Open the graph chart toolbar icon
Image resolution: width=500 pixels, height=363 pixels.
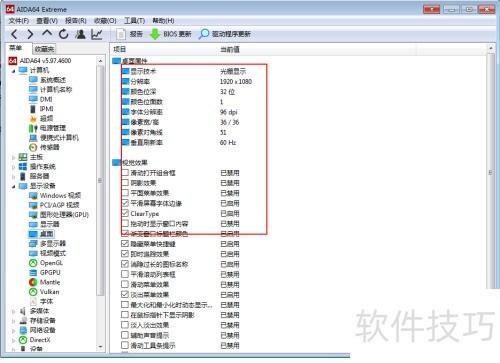coord(97,34)
